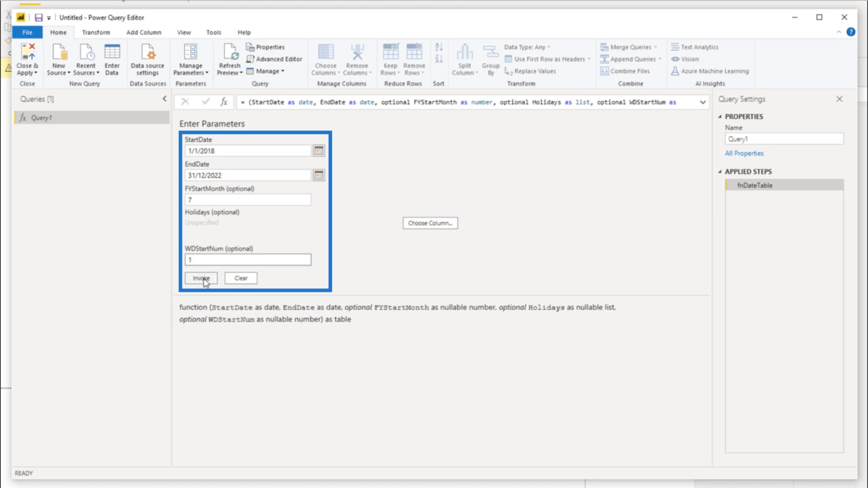
Task: Click the Remove Columns icon
Action: pos(357,59)
